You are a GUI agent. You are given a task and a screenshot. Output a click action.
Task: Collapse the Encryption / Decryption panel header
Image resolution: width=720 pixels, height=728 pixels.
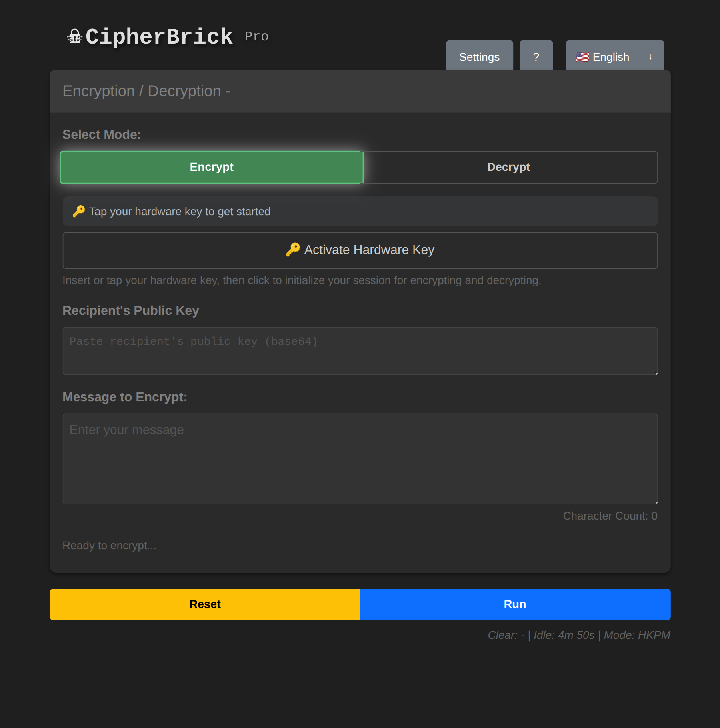(x=146, y=91)
